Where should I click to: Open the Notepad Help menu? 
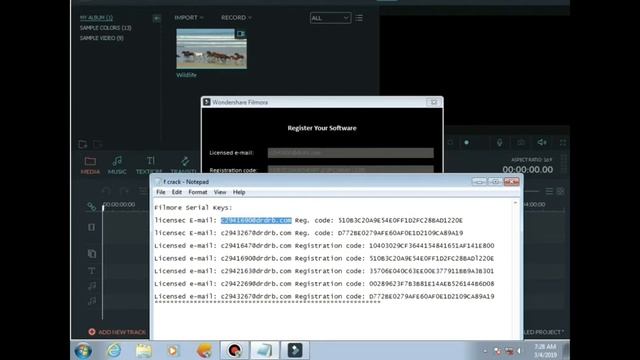(239, 192)
